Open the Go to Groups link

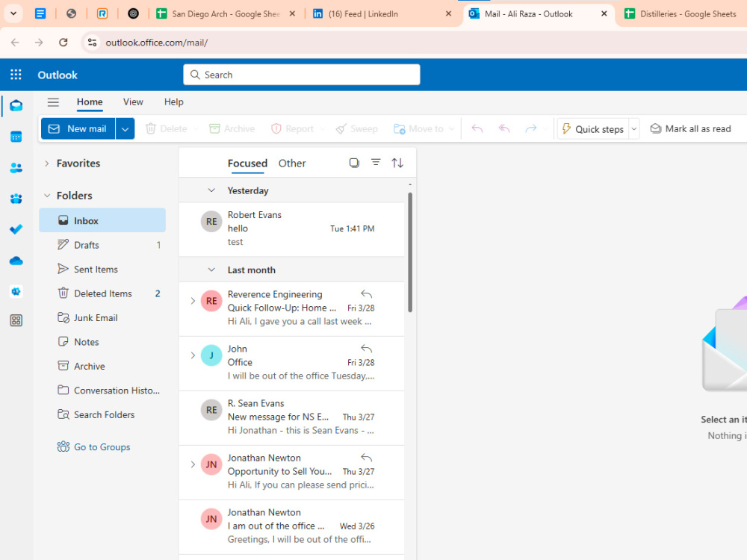point(94,447)
